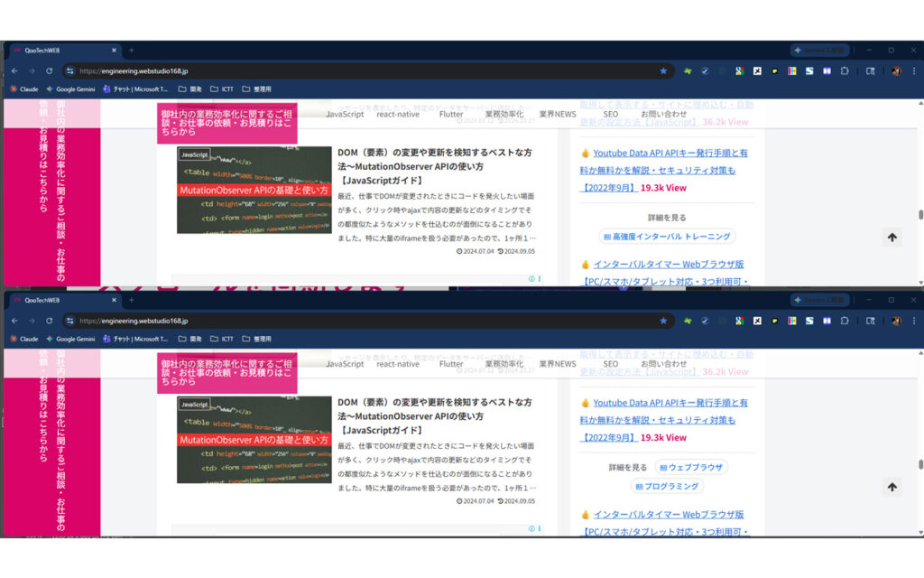Go back in the upper browser window
The width and height of the screenshot is (924, 578).
14,70
